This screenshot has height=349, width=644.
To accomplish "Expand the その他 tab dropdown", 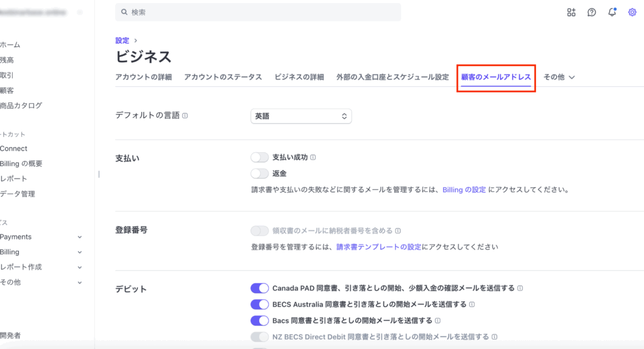I will tap(559, 77).
